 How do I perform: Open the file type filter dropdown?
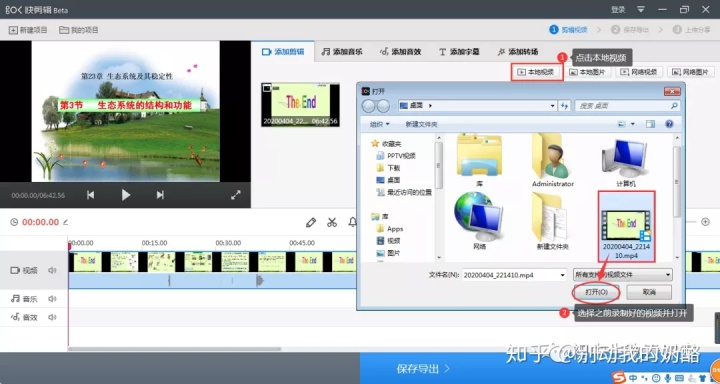tap(623, 275)
